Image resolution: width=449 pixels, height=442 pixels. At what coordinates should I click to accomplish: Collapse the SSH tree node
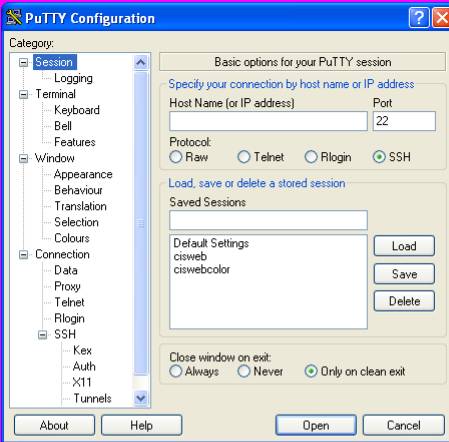pyautogui.click(x=42, y=335)
